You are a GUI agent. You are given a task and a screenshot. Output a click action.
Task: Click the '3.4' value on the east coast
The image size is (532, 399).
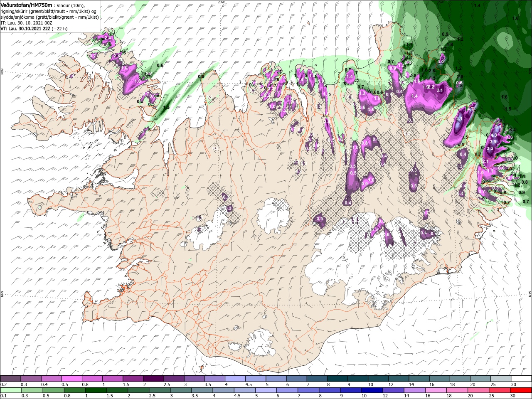click(x=512, y=130)
